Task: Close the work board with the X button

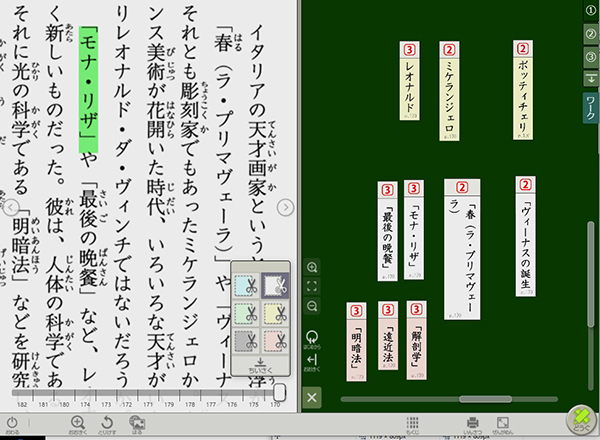Action: tap(312, 398)
